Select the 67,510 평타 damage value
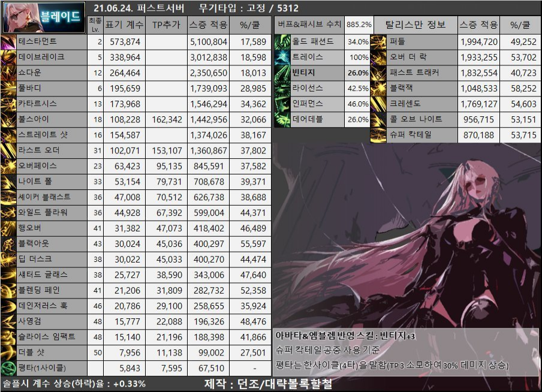 click(209, 369)
